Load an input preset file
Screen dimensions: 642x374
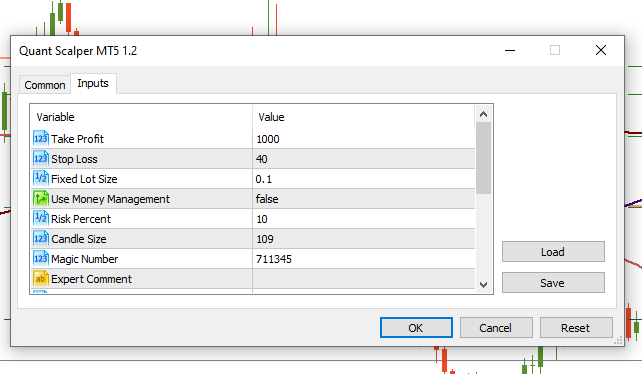point(553,252)
